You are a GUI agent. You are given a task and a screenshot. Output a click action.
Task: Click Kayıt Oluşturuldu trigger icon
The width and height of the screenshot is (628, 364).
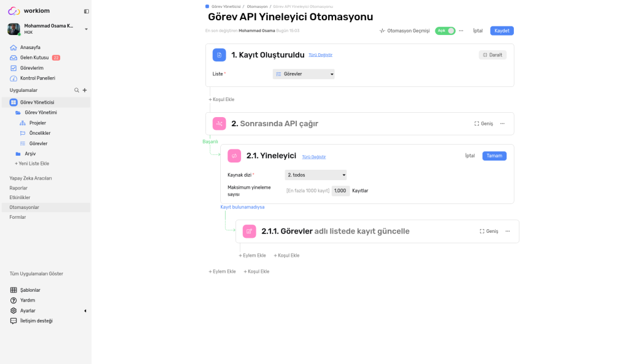pyautogui.click(x=219, y=55)
